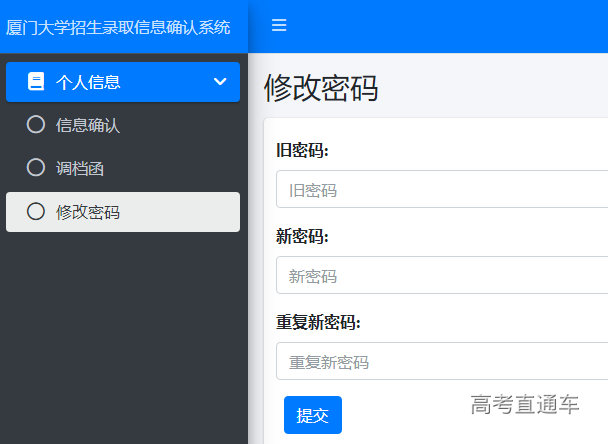This screenshot has width=608, height=444.
Task: Click the 重复新密码 field label
Action: click(x=318, y=323)
